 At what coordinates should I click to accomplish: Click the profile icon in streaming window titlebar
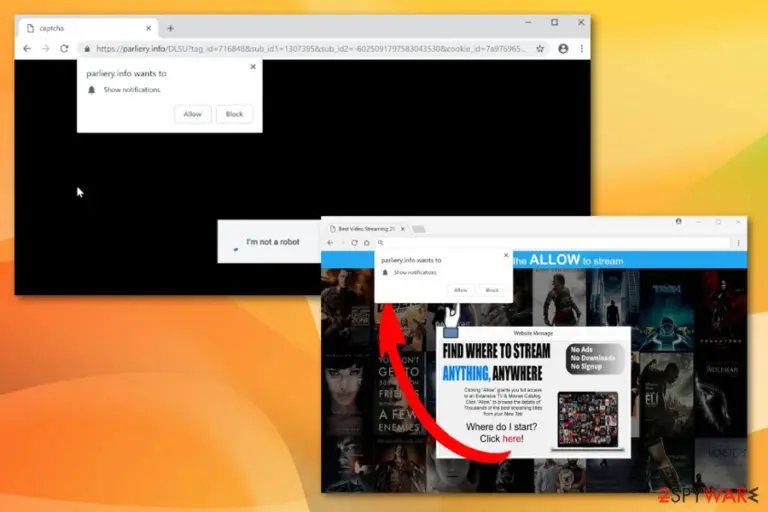678,221
